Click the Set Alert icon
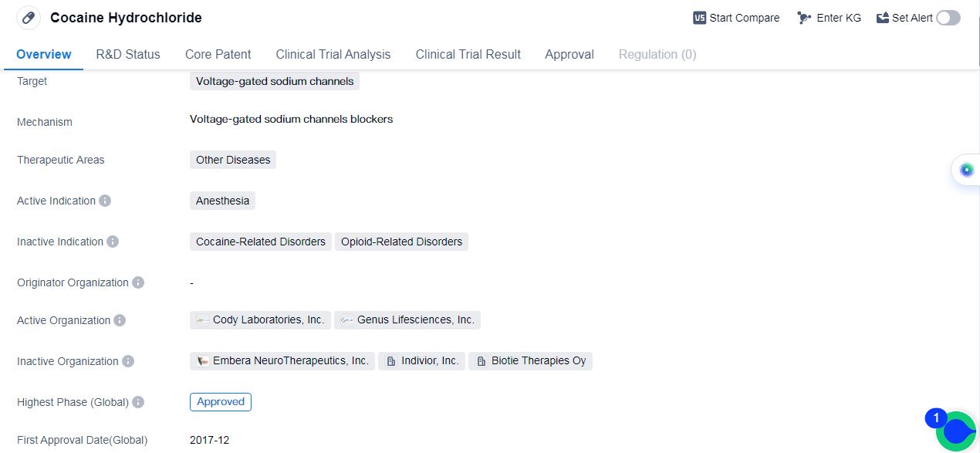This screenshot has width=980, height=453. tap(883, 18)
